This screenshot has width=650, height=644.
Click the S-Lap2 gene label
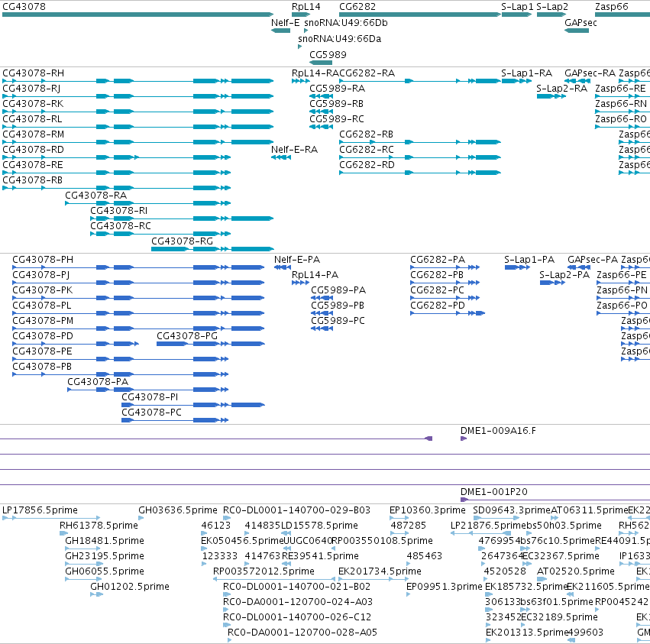[552, 7]
